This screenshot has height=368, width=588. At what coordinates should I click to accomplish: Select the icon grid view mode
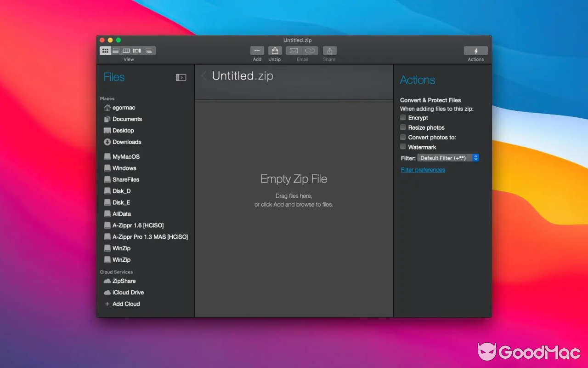click(105, 51)
